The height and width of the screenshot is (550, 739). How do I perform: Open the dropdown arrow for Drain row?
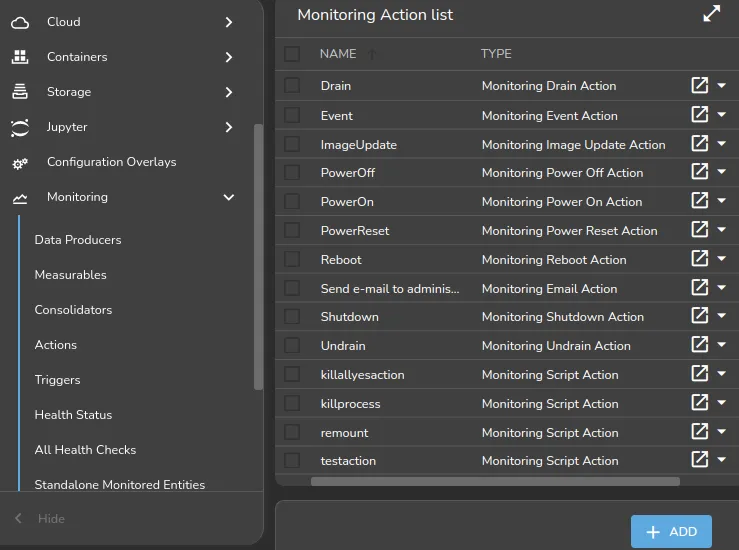coord(722,85)
